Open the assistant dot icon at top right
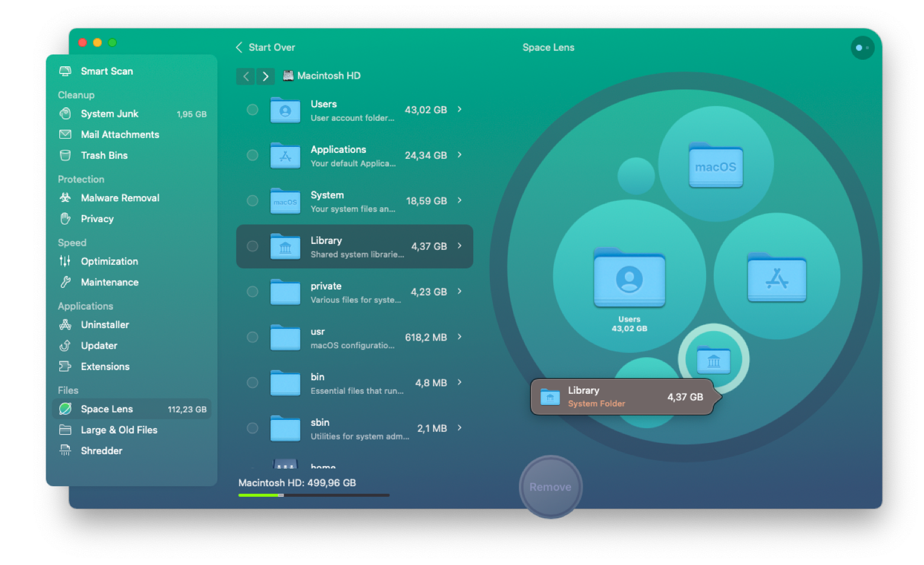Image resolution: width=924 pixels, height=565 pixels. click(862, 48)
